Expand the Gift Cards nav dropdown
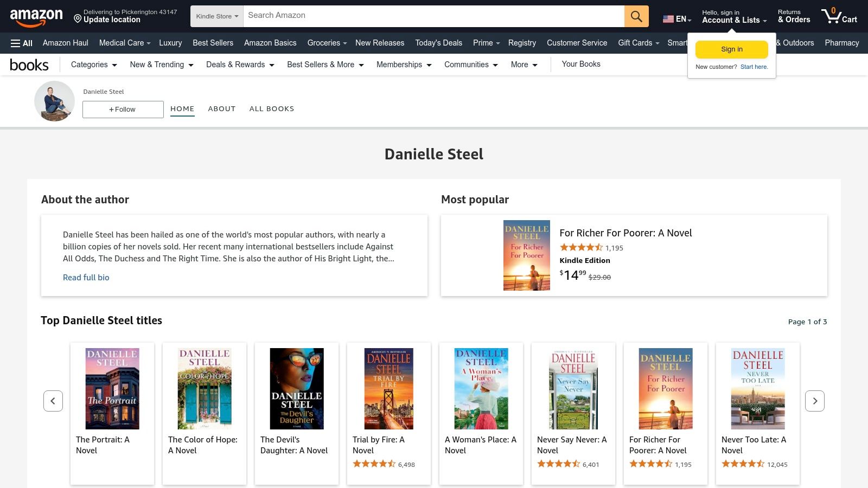This screenshot has height=488, width=868. [639, 43]
